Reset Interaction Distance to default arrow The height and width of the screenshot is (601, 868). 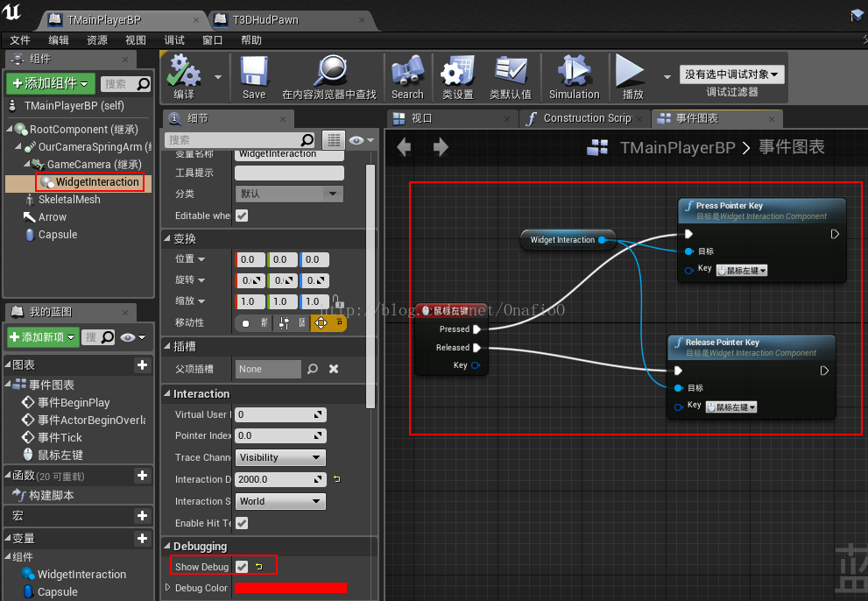pos(337,479)
